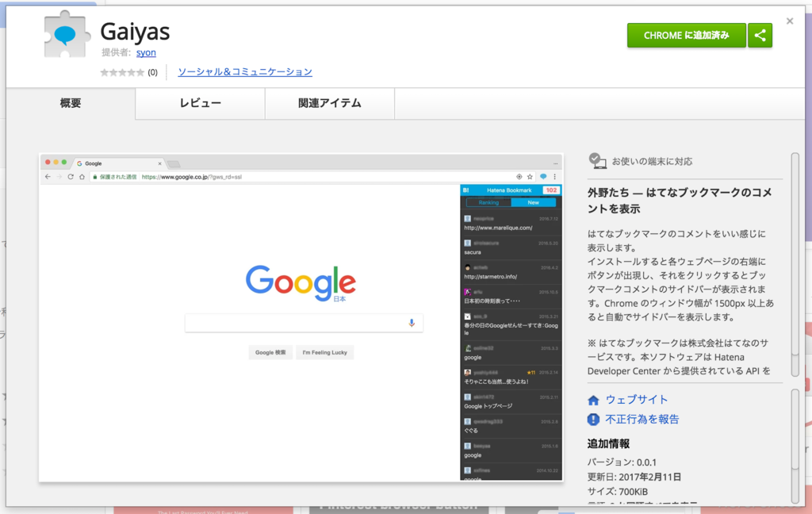The image size is (812, 514).
Task: Click the additional info panel scrollbar
Action: (x=795, y=447)
